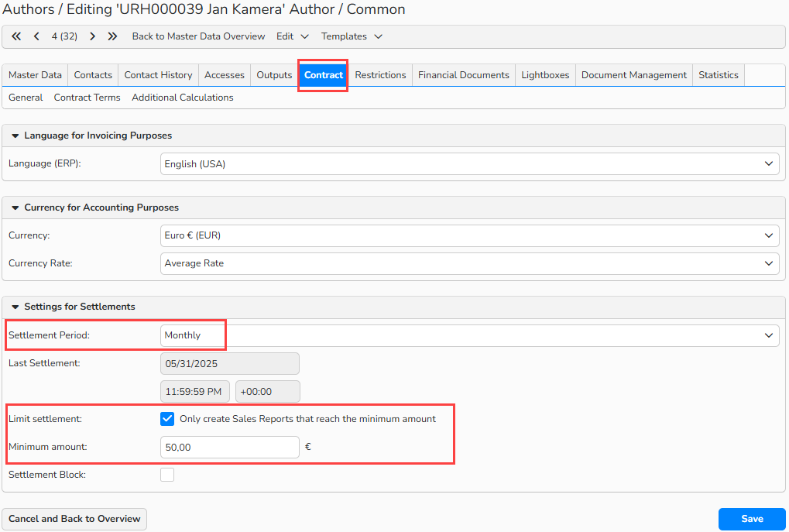Click the record counter text 4 (32)
This screenshot has width=789, height=532.
click(64, 36)
